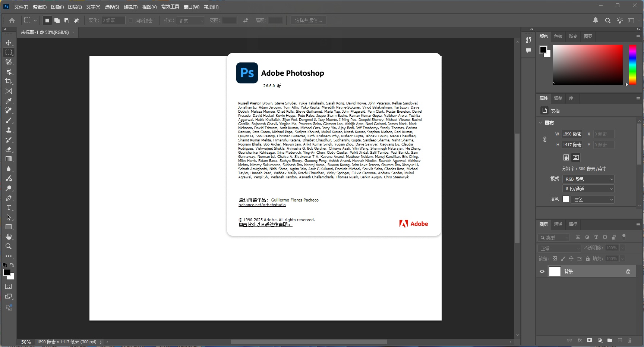Screen dimensions: 644x347
Task: Go to the Home screen icon
Action: tap(12, 21)
